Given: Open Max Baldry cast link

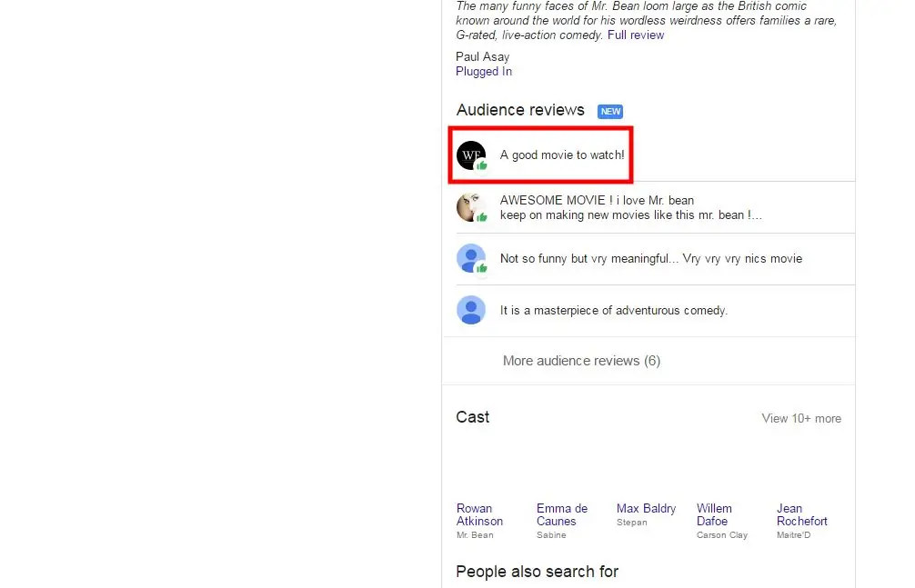Looking at the screenshot, I should click(646, 509).
